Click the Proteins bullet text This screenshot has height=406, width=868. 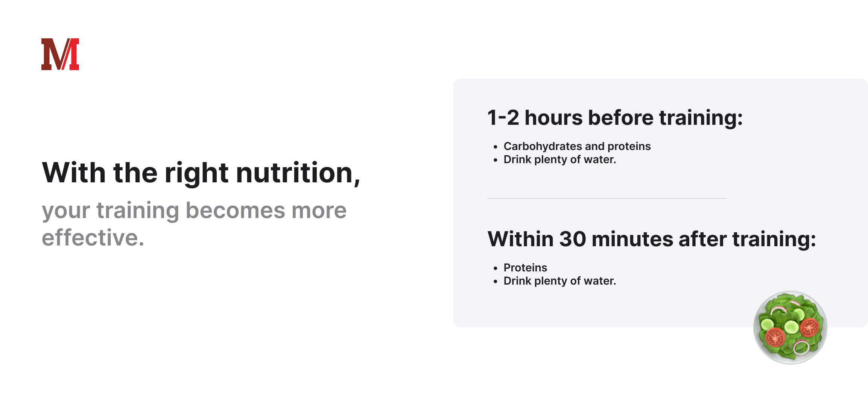[525, 268]
